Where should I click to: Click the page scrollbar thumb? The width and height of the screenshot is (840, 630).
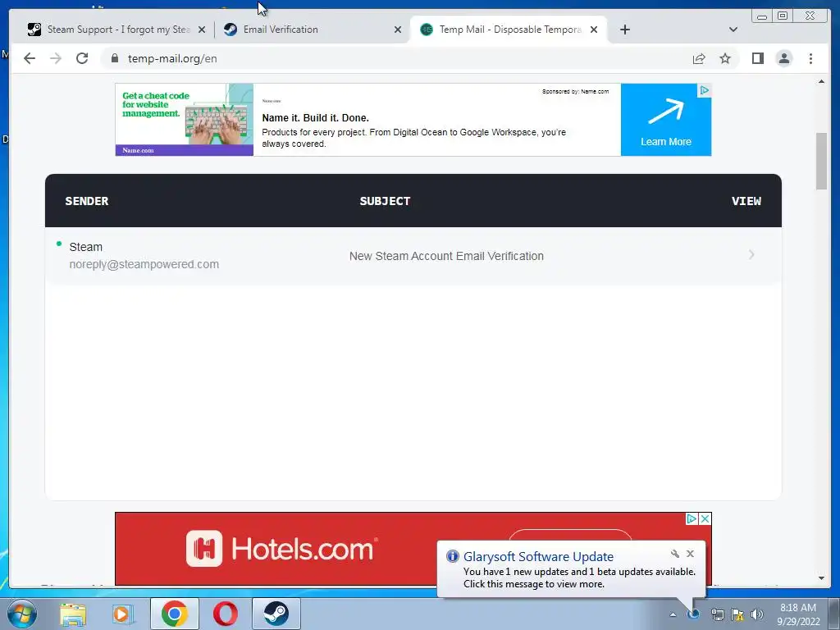[x=821, y=161]
